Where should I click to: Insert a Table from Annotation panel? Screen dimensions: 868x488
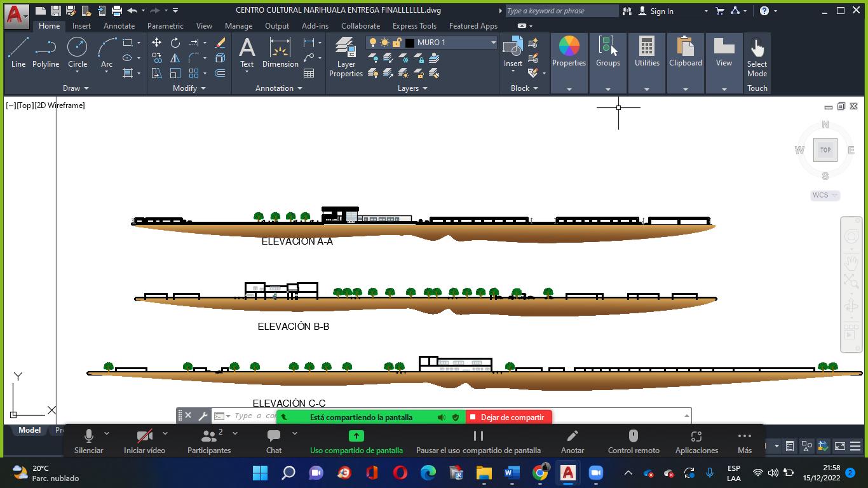click(309, 73)
